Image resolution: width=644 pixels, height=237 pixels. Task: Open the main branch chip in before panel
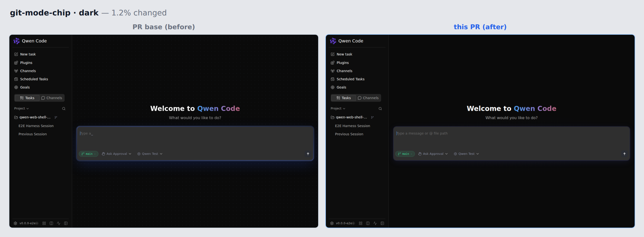pos(88,154)
